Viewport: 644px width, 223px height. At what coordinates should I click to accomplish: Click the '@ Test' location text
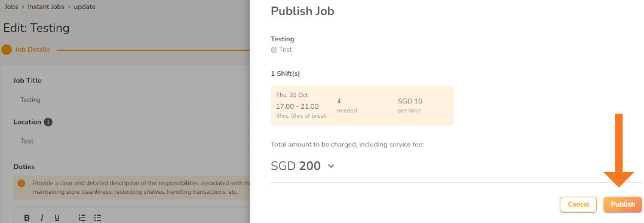point(281,49)
